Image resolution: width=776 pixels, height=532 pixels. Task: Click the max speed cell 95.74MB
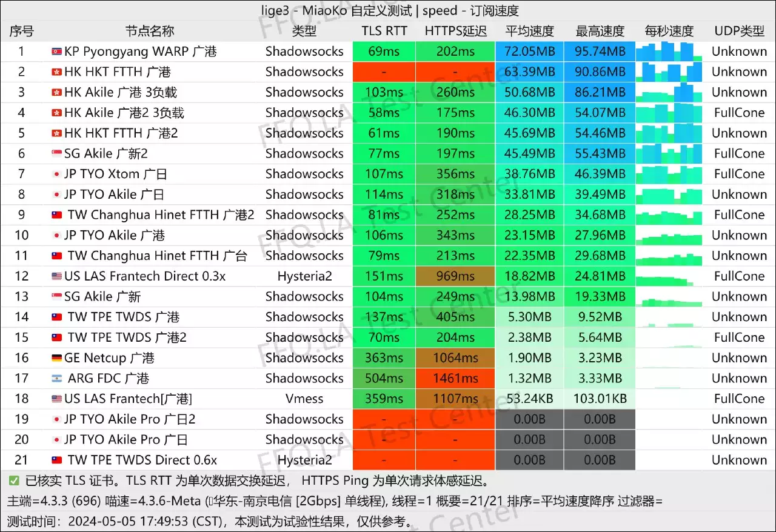[x=600, y=52]
